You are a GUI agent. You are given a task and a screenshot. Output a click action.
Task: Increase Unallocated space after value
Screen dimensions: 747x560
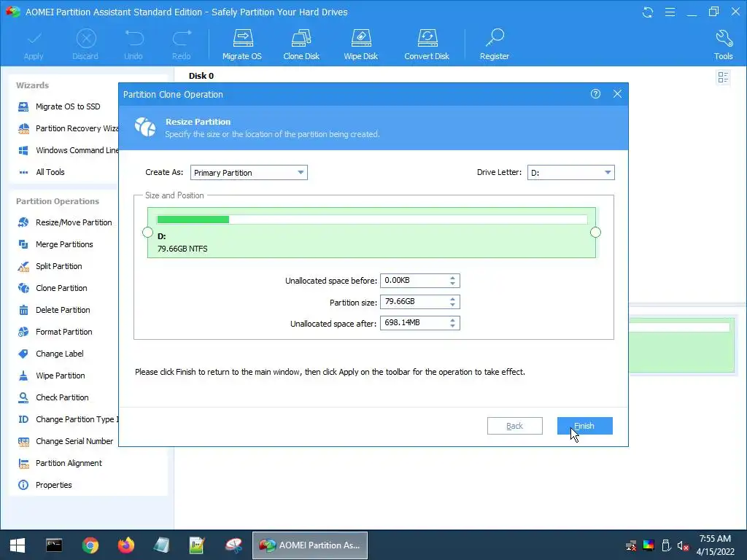pyautogui.click(x=452, y=320)
